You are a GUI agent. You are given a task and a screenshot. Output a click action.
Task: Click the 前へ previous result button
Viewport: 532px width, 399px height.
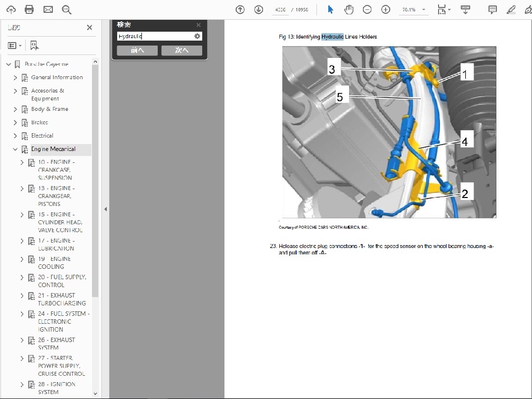point(137,50)
